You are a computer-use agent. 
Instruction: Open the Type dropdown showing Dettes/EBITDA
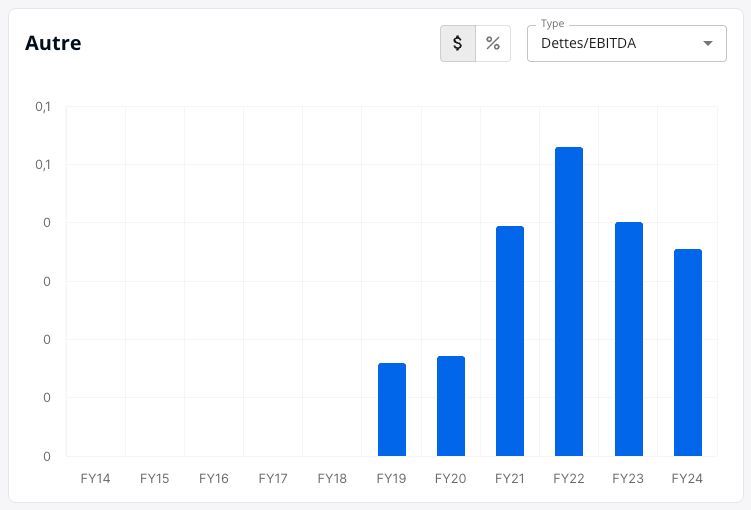(x=626, y=43)
